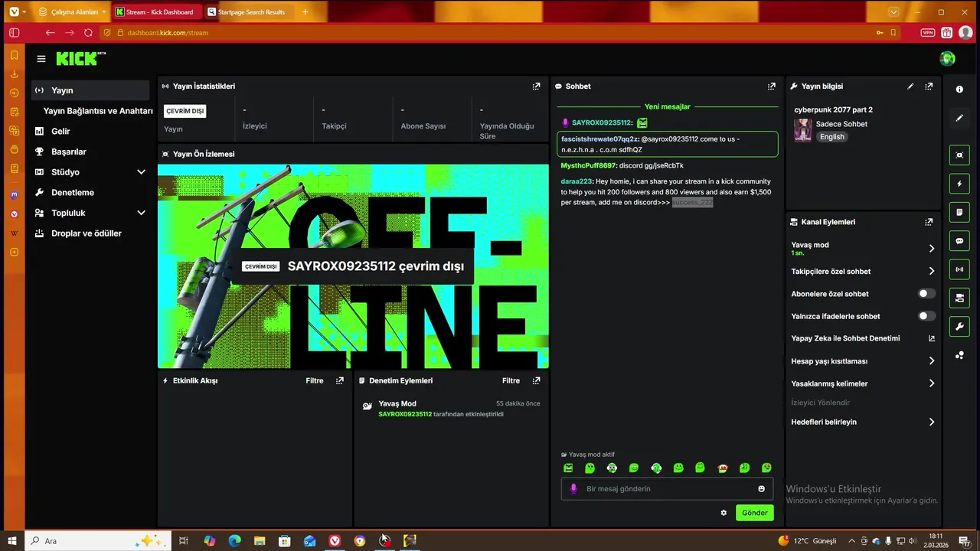Click username MysthcPuff8697 in chat
The width and height of the screenshot is (980, 551).
click(588, 165)
